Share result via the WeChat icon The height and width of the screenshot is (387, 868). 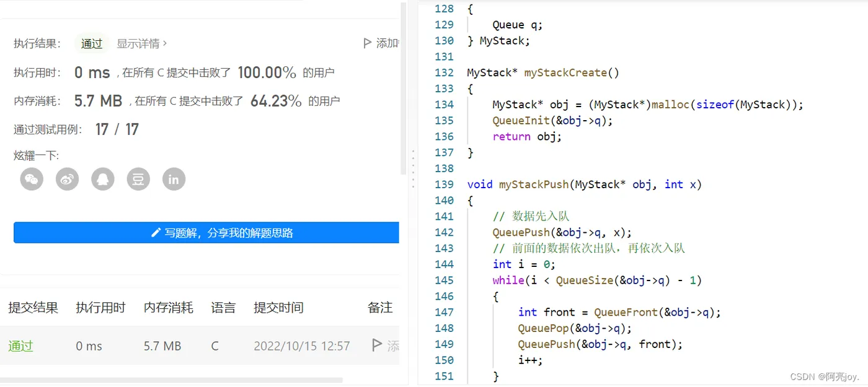[x=31, y=179]
